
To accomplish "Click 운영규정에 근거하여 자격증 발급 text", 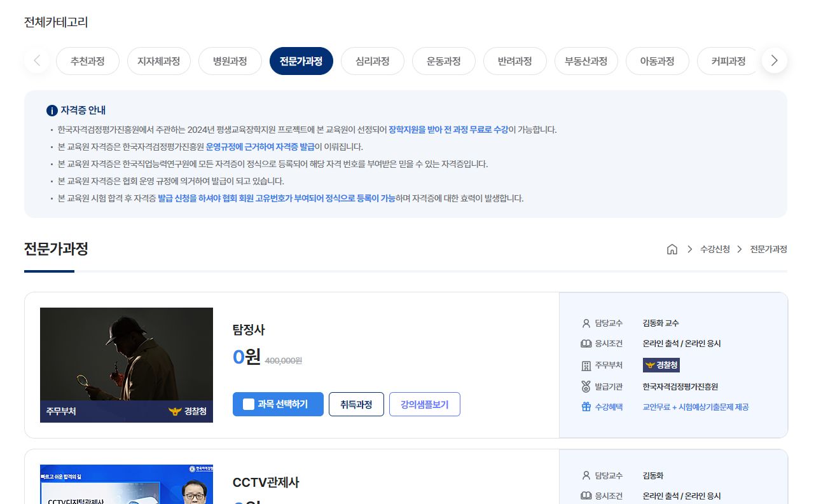I will [x=260, y=147].
